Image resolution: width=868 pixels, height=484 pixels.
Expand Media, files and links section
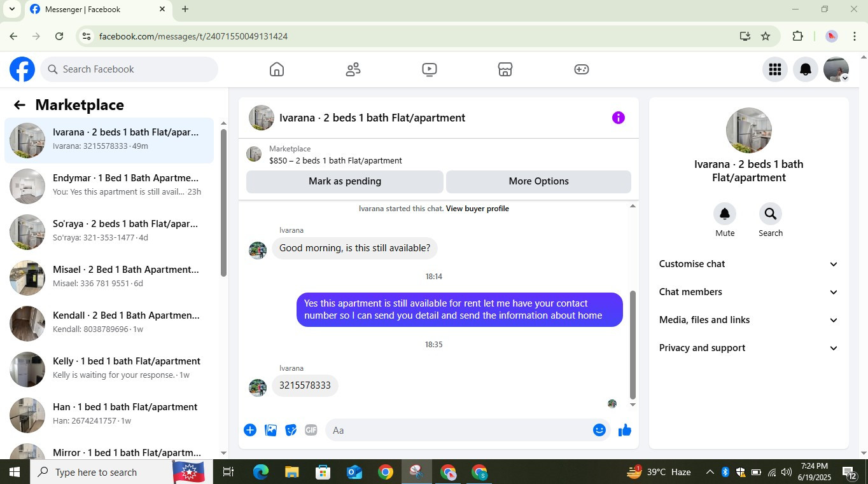pyautogui.click(x=748, y=320)
